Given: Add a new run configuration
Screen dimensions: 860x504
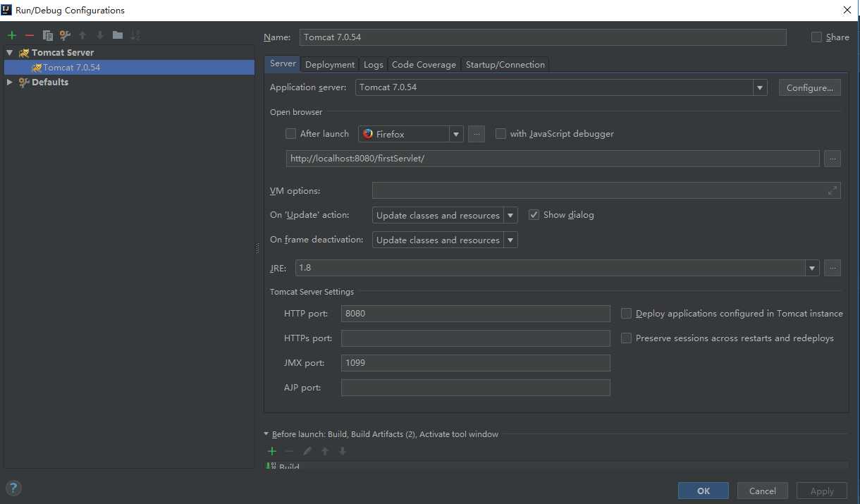Looking at the screenshot, I should click(x=12, y=35).
